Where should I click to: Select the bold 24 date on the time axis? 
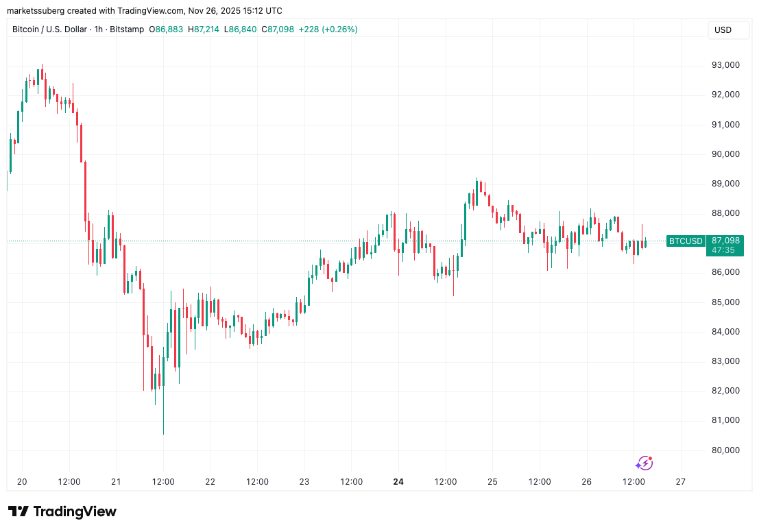[398, 482]
